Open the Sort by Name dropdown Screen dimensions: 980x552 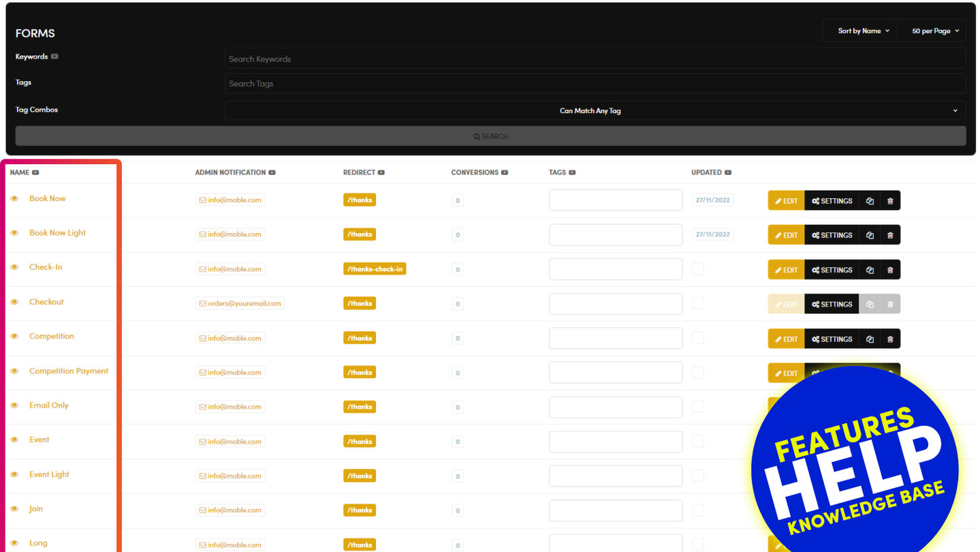[863, 31]
